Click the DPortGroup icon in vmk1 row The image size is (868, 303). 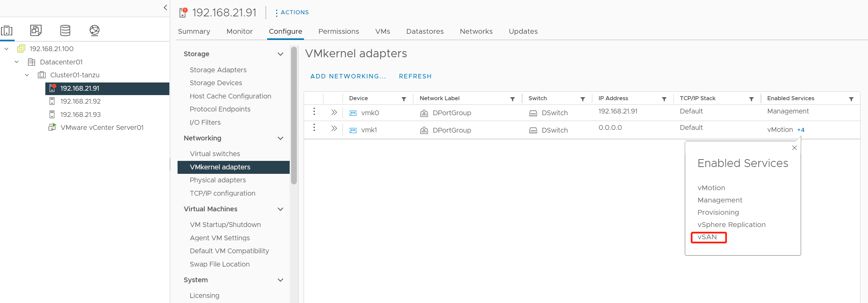coord(424,130)
